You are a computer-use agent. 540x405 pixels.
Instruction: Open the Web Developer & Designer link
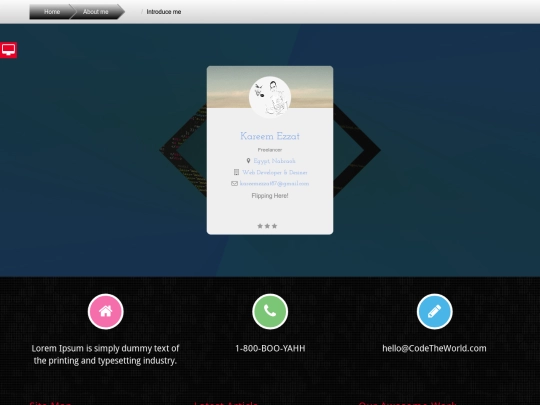pyautogui.click(x=275, y=172)
